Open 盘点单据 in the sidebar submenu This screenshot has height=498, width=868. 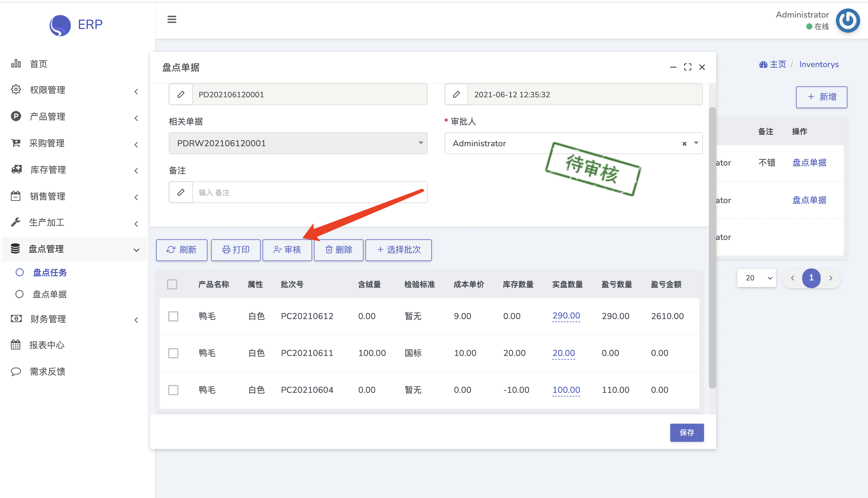pos(49,294)
